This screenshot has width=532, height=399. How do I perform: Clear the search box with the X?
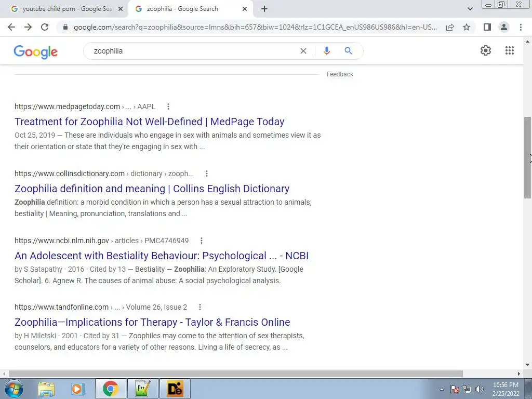coord(303,51)
